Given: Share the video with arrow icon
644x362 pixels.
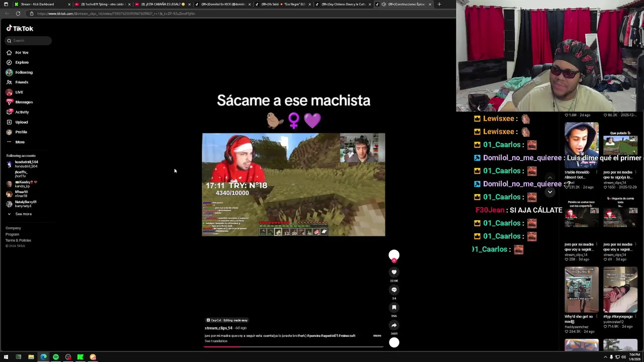Looking at the screenshot, I should coord(394,325).
